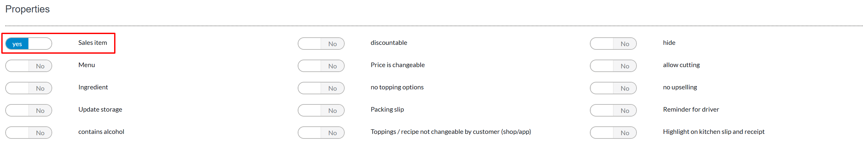The height and width of the screenshot is (146, 868).
Task: Enable the Menu toggle
Action: pos(29,66)
